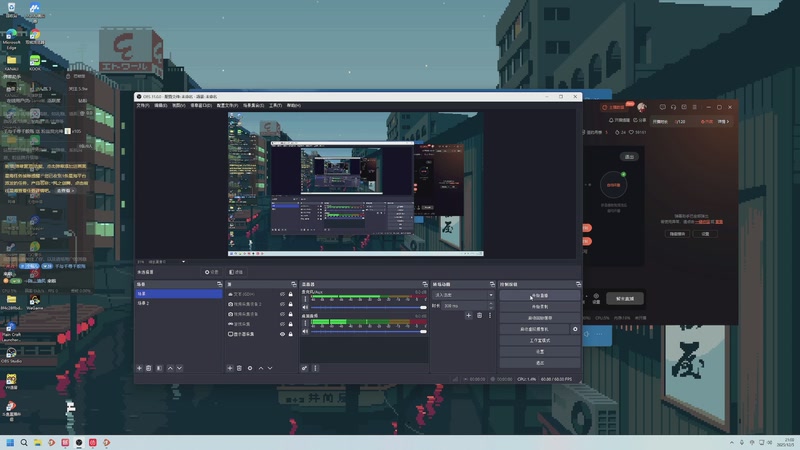The height and width of the screenshot is (450, 800).
Task: Hide the 显示器采集 source
Action: pyautogui.click(x=282, y=334)
